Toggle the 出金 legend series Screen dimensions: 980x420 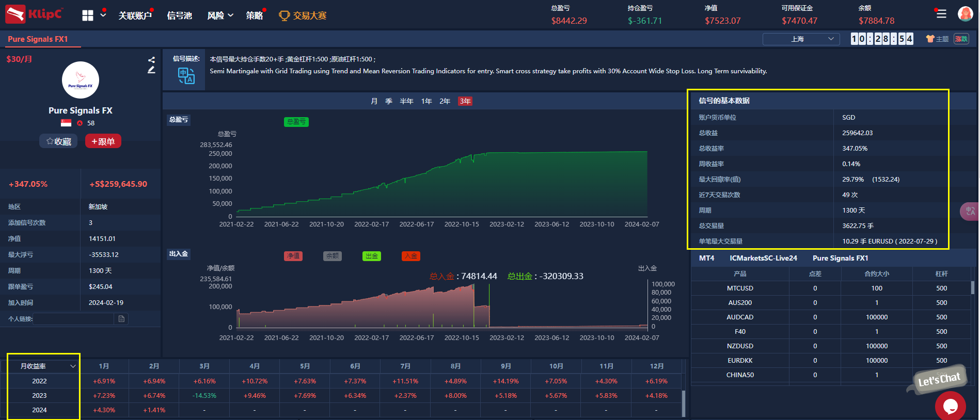point(372,256)
